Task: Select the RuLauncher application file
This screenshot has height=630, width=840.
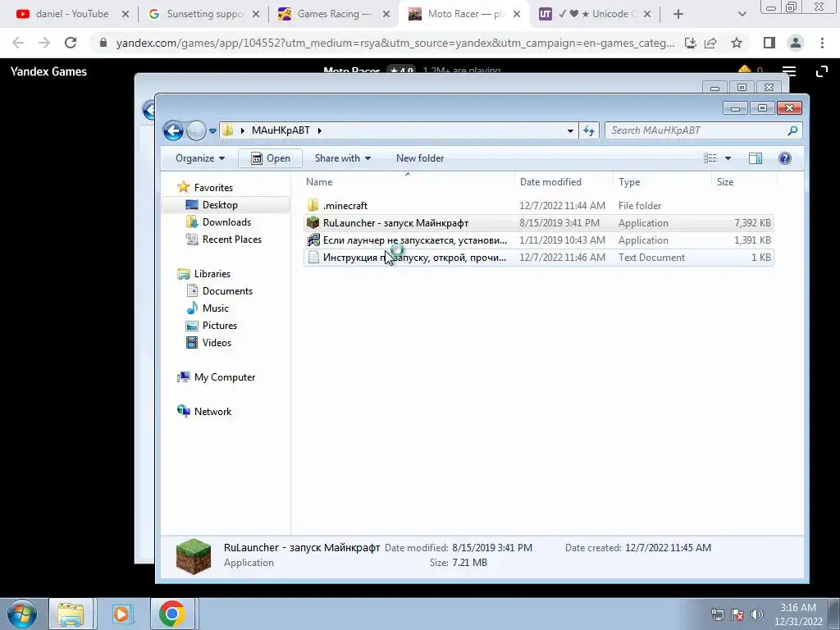Action: pos(538,223)
